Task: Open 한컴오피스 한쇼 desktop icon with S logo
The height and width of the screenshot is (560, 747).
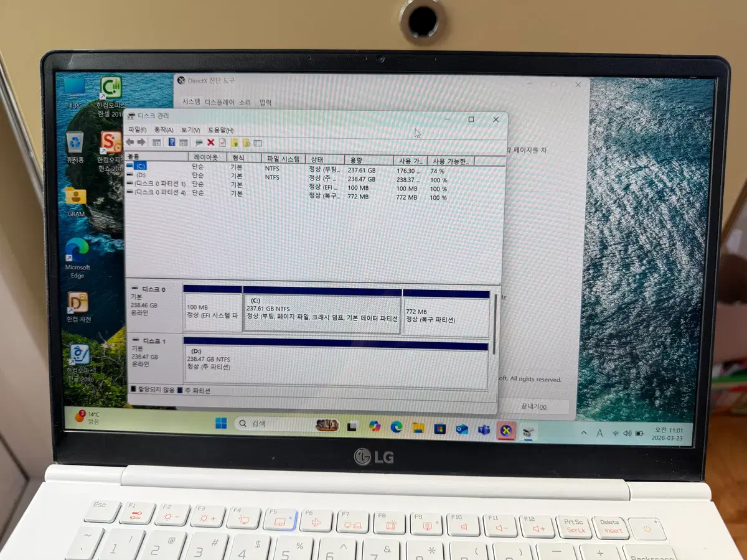Action: pos(111,151)
